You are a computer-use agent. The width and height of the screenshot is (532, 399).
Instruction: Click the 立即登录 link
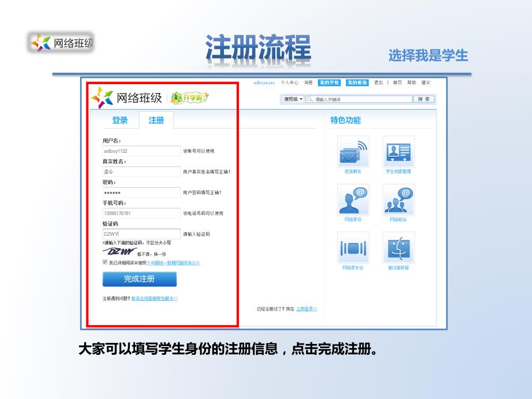[307, 309]
